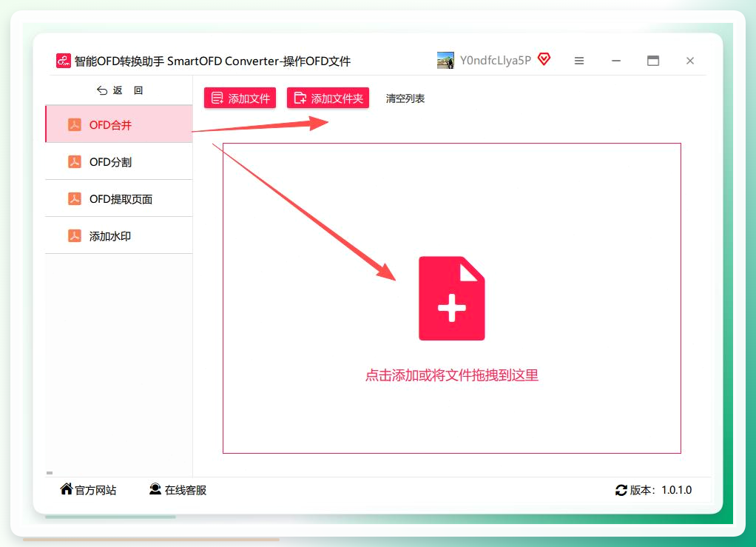Click the red VIP diamond badge
Viewport: 756px width, 547px height.
544,59
